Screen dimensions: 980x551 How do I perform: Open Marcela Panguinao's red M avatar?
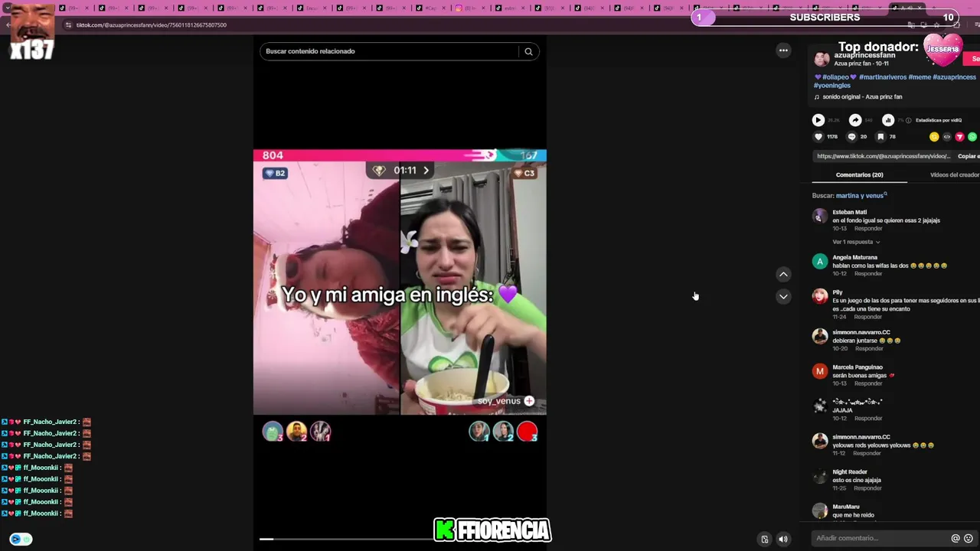tap(820, 371)
